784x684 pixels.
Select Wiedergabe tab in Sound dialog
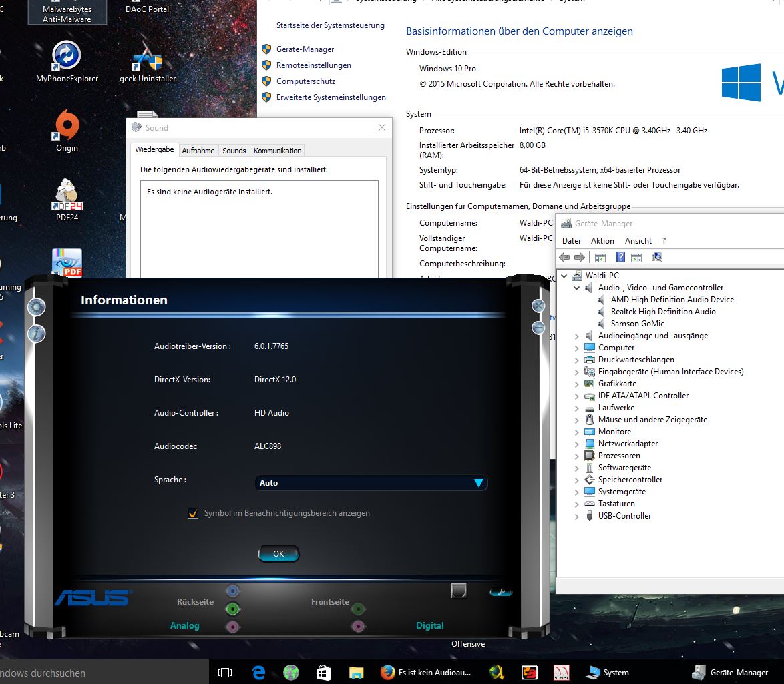[154, 149]
